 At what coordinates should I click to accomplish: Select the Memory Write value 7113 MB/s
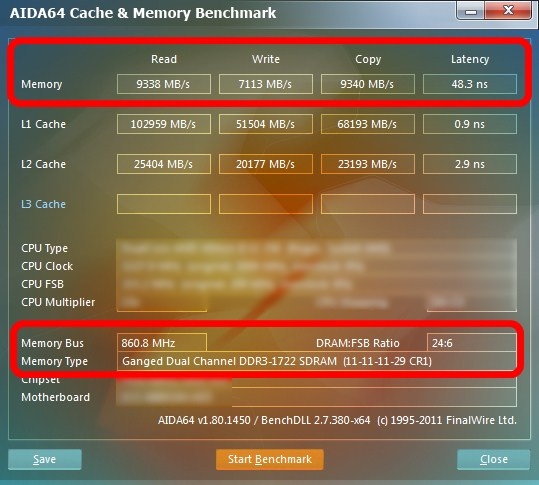pyautogui.click(x=266, y=84)
